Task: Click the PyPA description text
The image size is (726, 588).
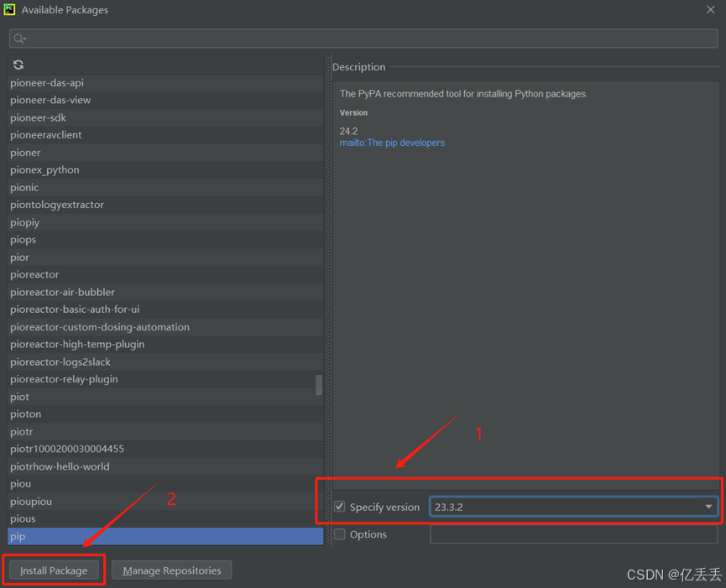Action: point(463,94)
